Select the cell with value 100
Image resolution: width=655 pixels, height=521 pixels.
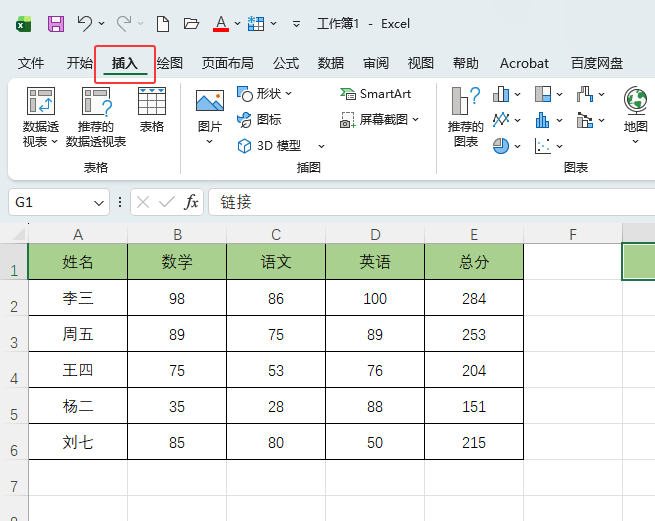[375, 298]
